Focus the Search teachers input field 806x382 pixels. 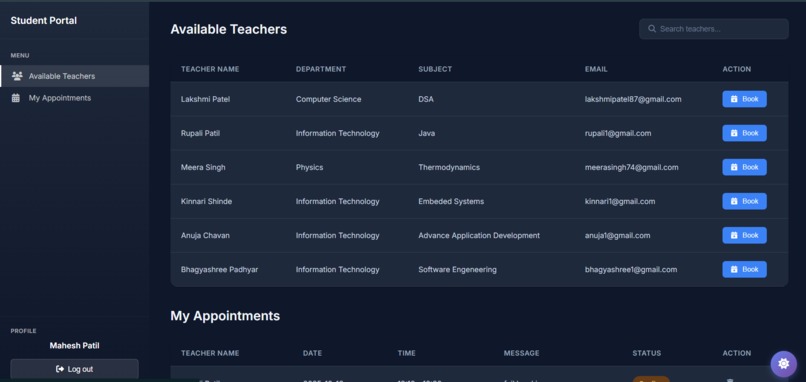(713, 29)
